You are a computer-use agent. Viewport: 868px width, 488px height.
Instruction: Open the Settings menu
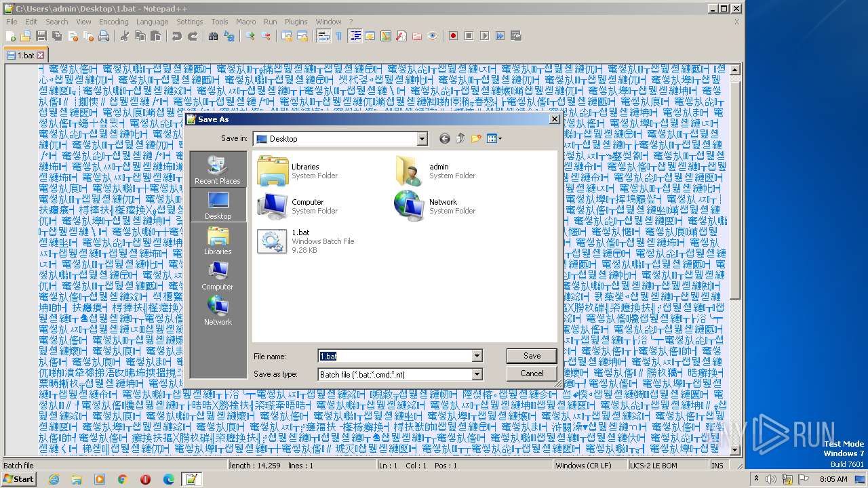189,22
